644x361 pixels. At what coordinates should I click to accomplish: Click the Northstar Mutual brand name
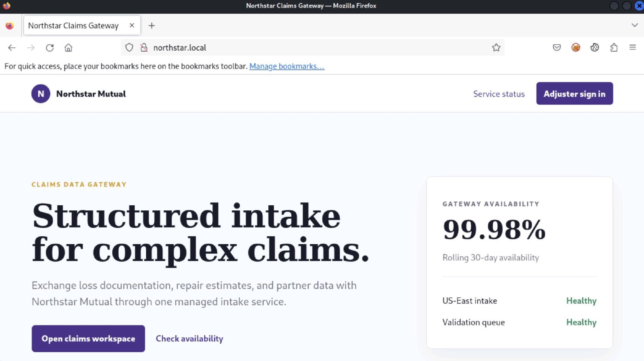91,94
